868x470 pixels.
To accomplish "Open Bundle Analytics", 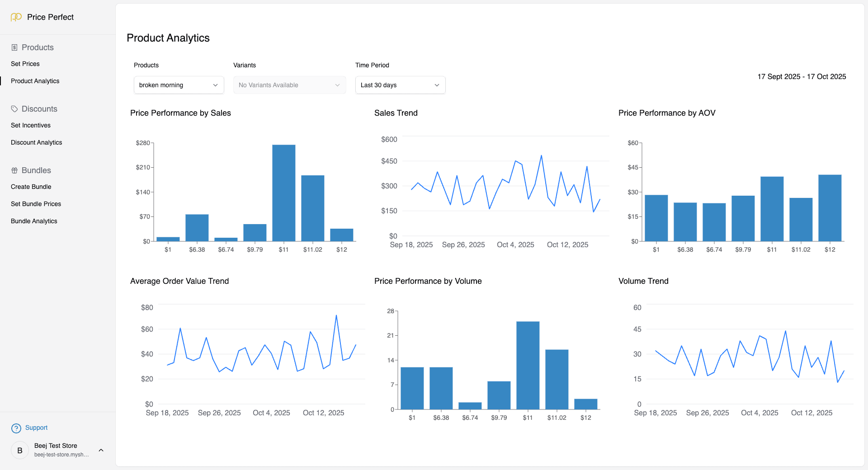I will click(x=34, y=221).
